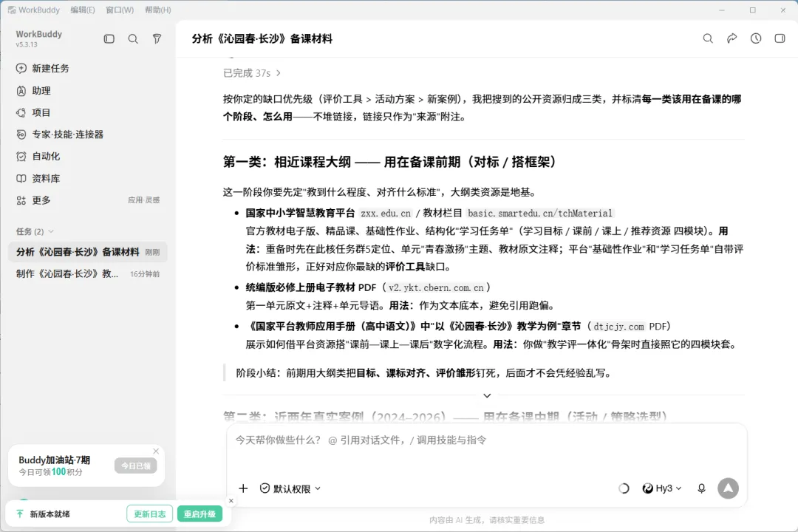Image resolution: width=798 pixels, height=532 pixels.
Task: Click the 应用·灵感 label beside 更多
Action: coord(143,200)
